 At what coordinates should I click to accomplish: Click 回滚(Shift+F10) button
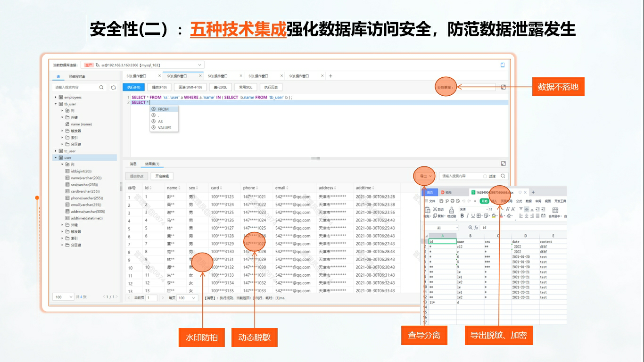click(x=190, y=87)
